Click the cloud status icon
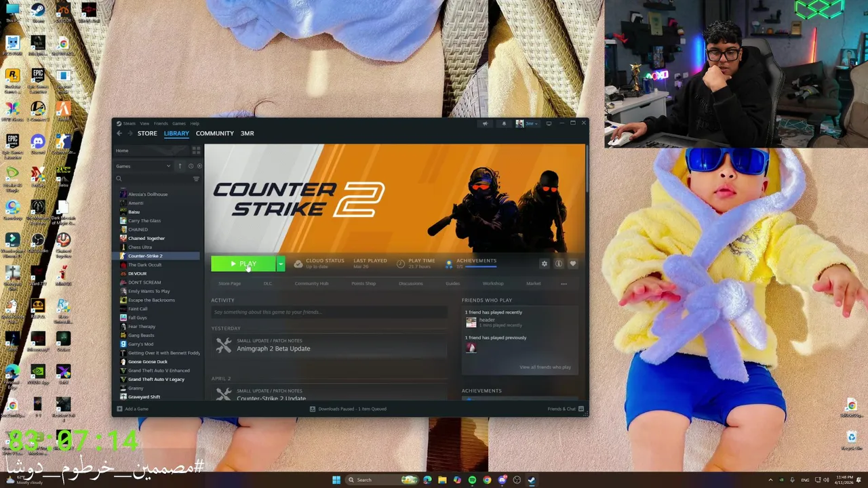The image size is (868, 488). tap(298, 264)
